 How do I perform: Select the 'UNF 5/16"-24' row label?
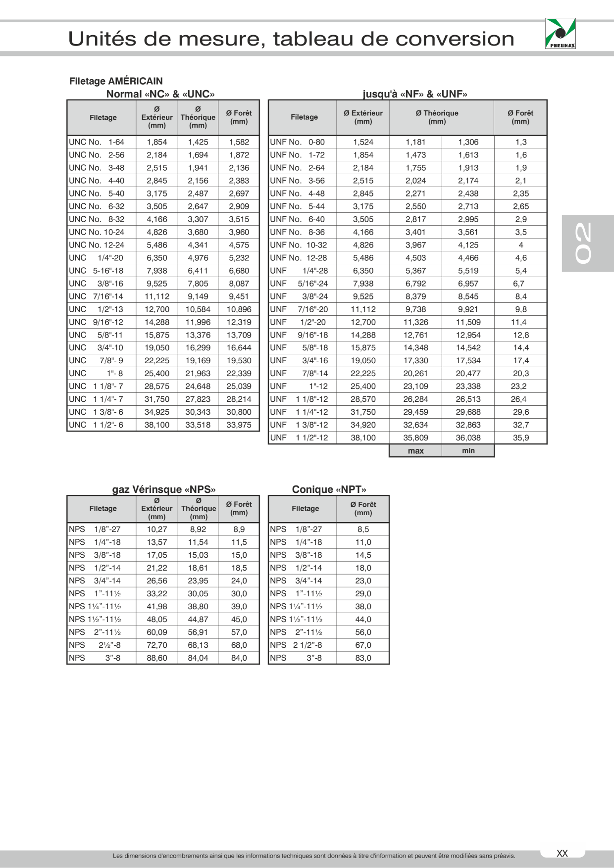[x=299, y=284]
